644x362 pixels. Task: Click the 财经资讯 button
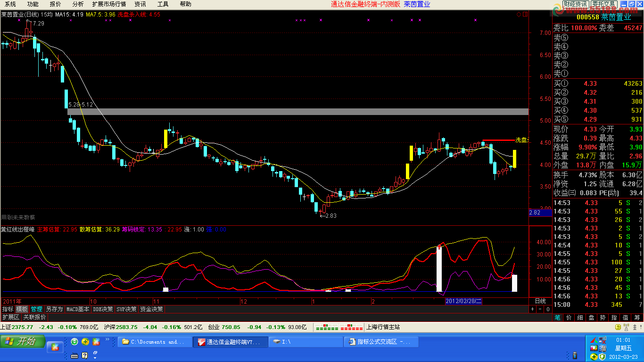tap(575, 4)
